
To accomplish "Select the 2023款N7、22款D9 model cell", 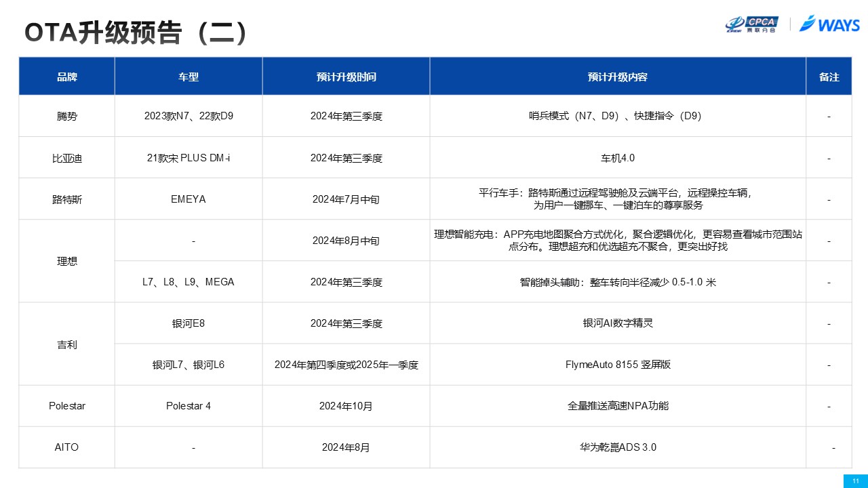I will pos(189,116).
